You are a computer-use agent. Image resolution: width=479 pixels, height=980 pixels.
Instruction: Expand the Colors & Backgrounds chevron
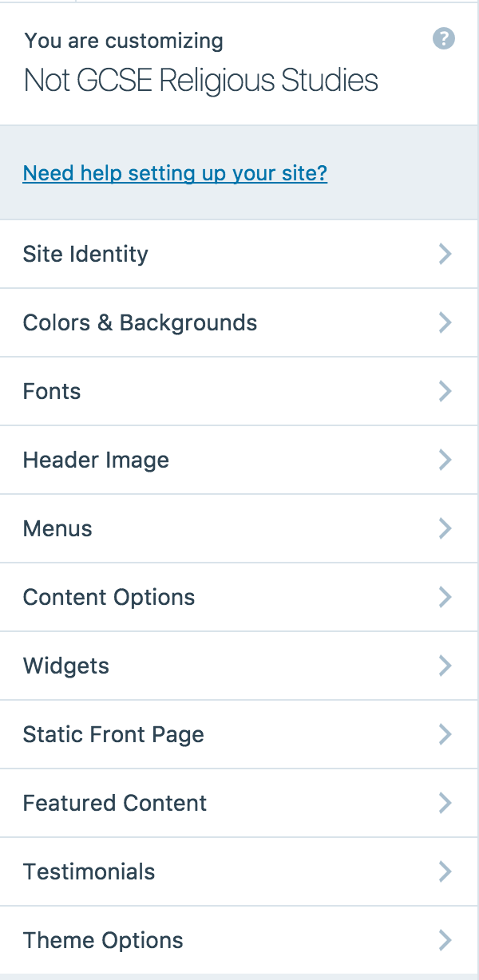445,323
